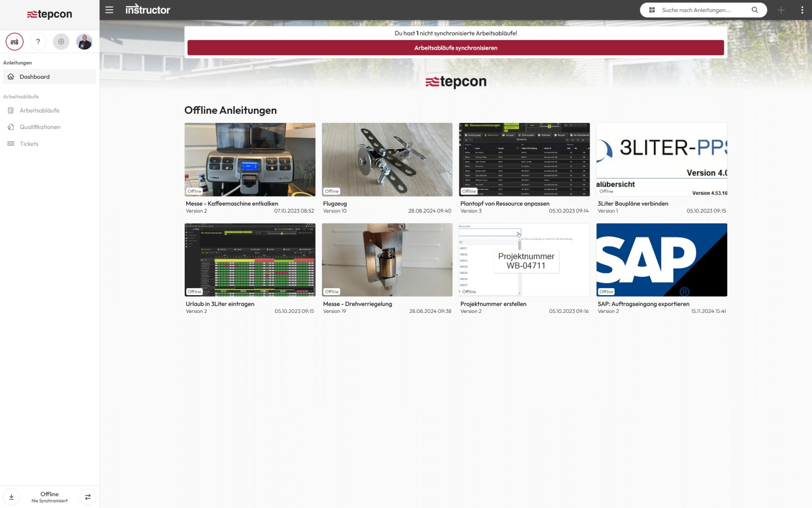Toggle the hamburger menu icon
Image resolution: width=812 pixels, height=508 pixels.
pyautogui.click(x=109, y=10)
